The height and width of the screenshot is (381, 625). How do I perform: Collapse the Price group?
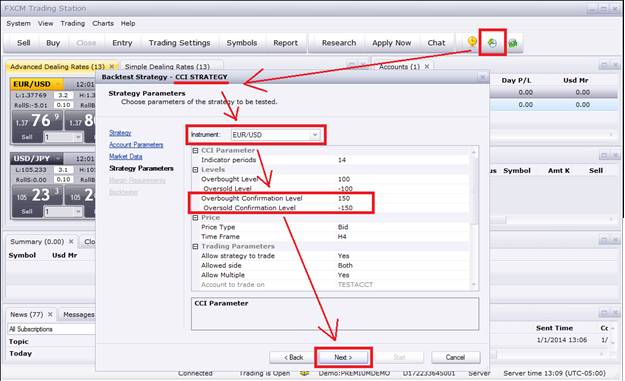[x=195, y=218]
